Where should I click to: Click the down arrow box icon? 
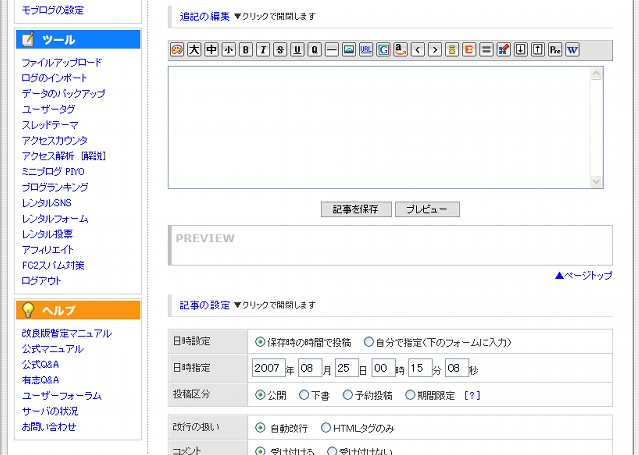(x=520, y=50)
